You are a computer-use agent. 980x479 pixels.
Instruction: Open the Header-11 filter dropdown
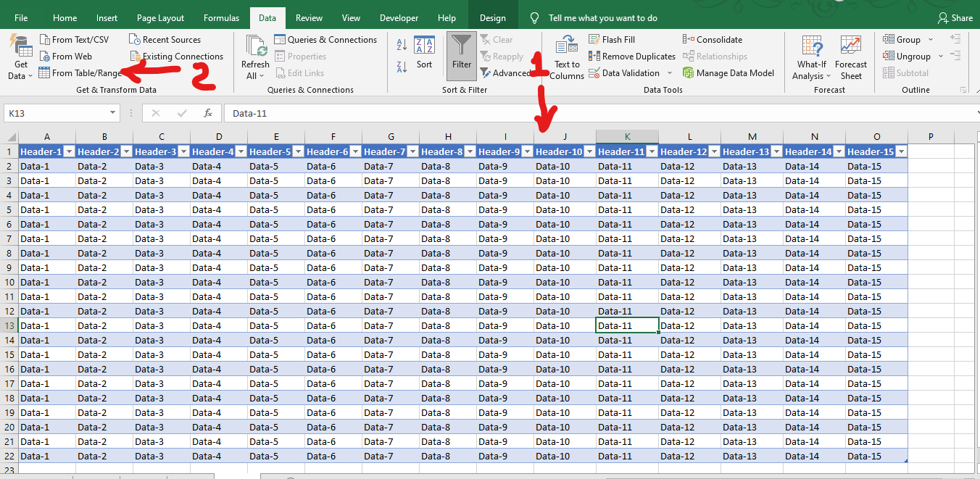tap(651, 151)
